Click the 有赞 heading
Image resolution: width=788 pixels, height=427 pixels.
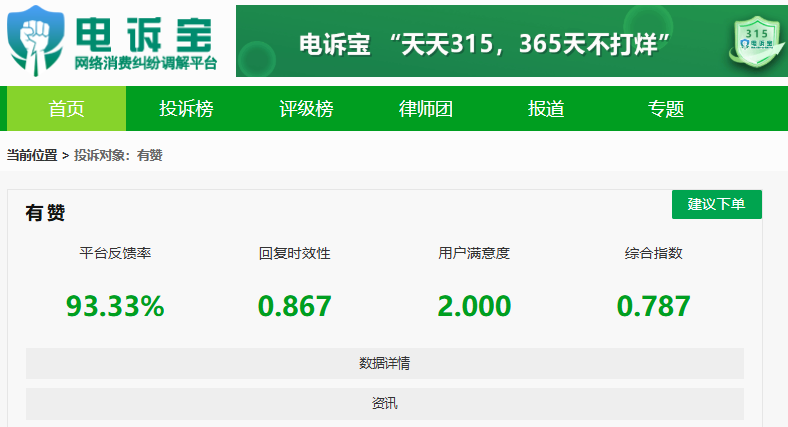pyautogui.click(x=45, y=213)
